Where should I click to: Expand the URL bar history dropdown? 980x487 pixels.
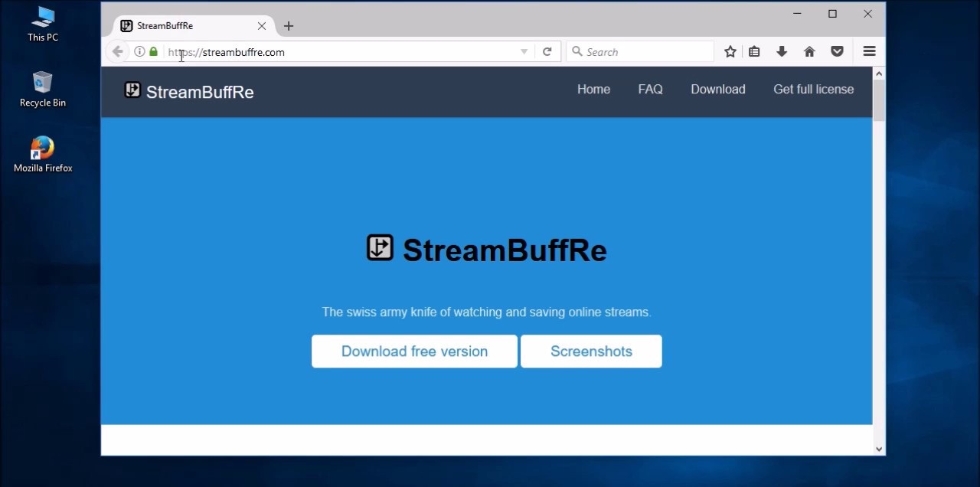[524, 52]
